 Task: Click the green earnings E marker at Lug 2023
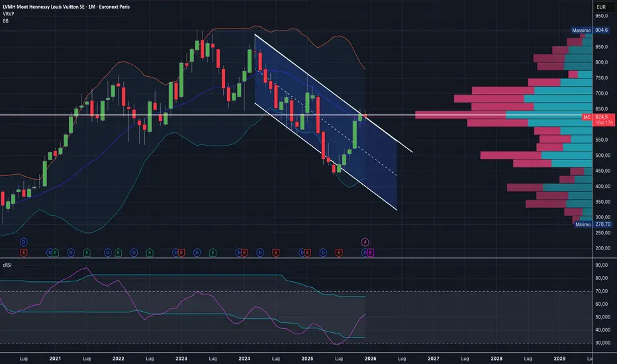coord(213,253)
